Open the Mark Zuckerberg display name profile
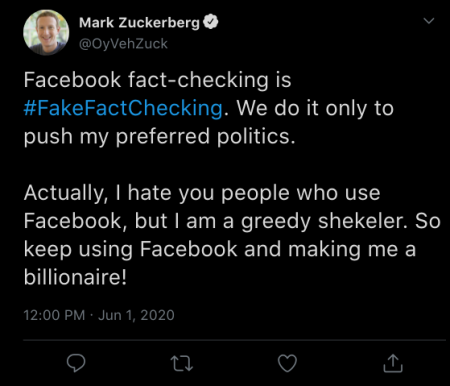The width and height of the screenshot is (450, 386). pyautogui.click(x=139, y=23)
